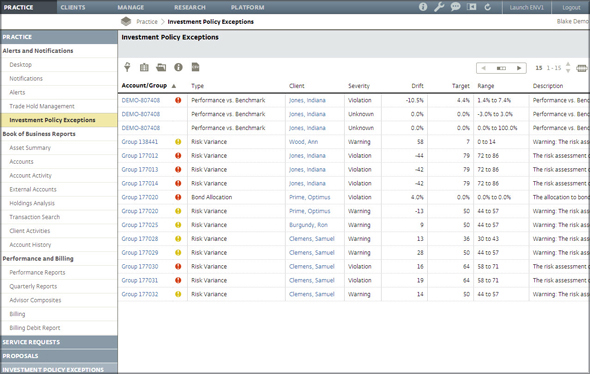The width and height of the screenshot is (590, 374).
Task: Click yellow warning icon for Group 138441
Action: click(x=178, y=142)
